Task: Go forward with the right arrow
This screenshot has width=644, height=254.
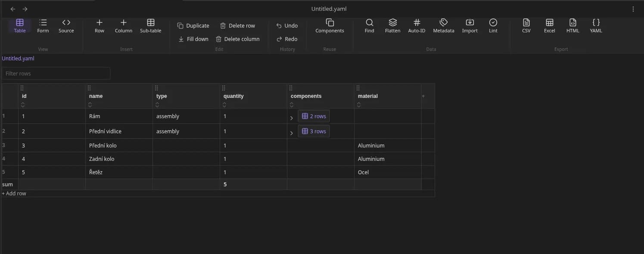Action: 25,9
